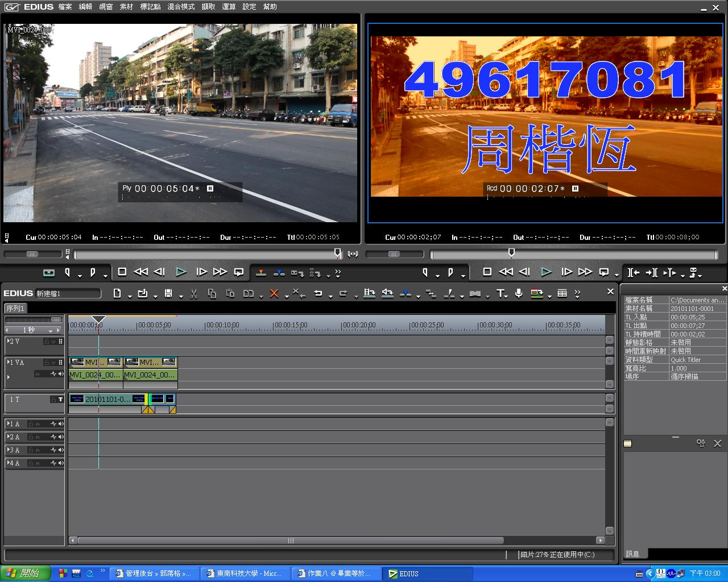Click the Redo arrow icon
The image size is (728, 582).
click(343, 293)
